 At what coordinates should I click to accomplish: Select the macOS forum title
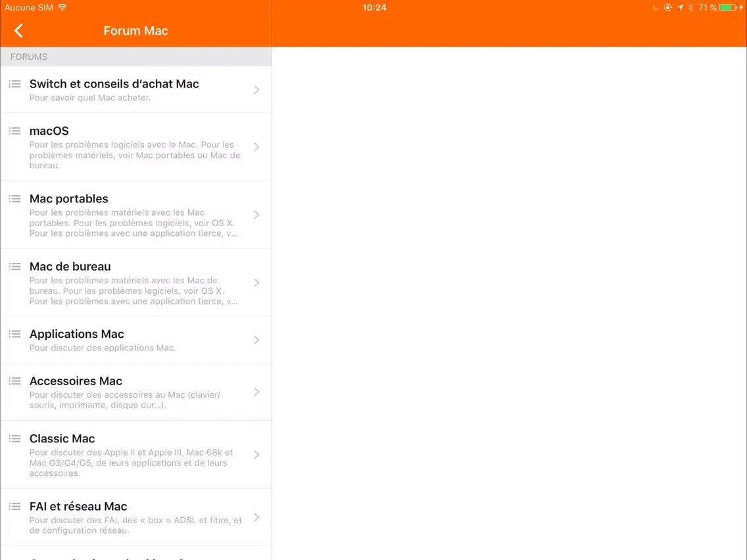pyautogui.click(x=49, y=131)
